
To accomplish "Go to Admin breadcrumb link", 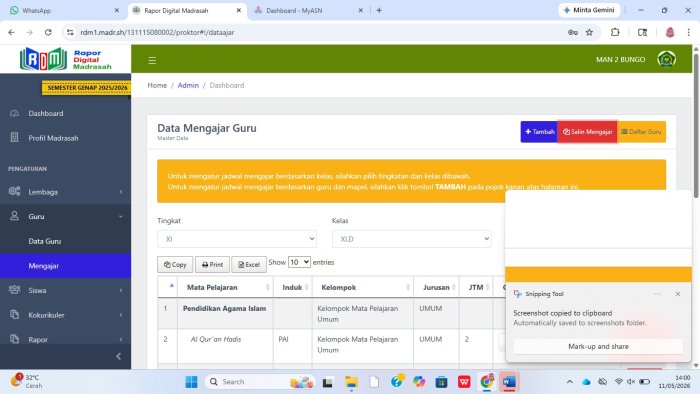I will coord(188,85).
